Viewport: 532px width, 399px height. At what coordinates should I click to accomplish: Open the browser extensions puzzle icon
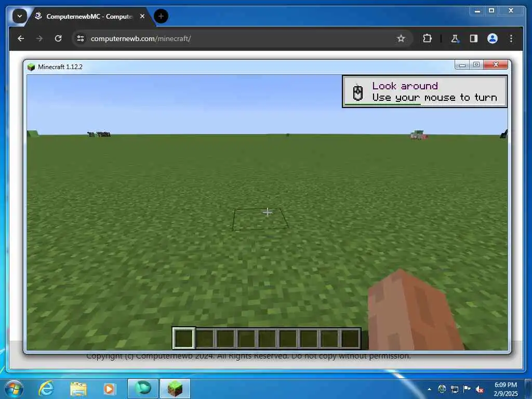coord(427,38)
